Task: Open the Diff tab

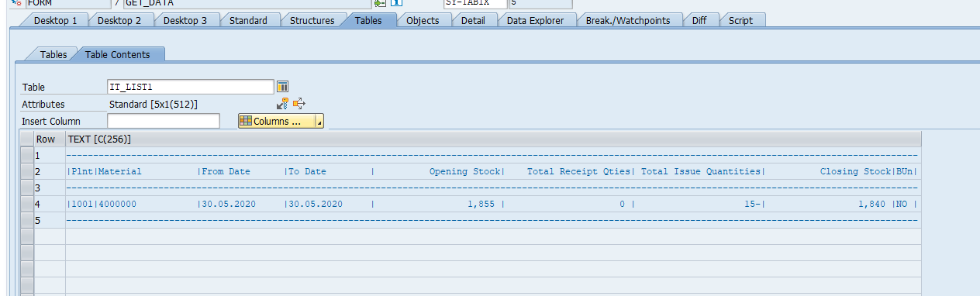Action: (699, 20)
